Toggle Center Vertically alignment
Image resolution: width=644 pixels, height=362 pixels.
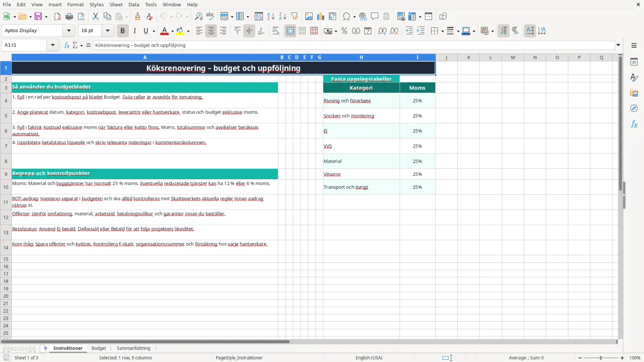coord(249,31)
